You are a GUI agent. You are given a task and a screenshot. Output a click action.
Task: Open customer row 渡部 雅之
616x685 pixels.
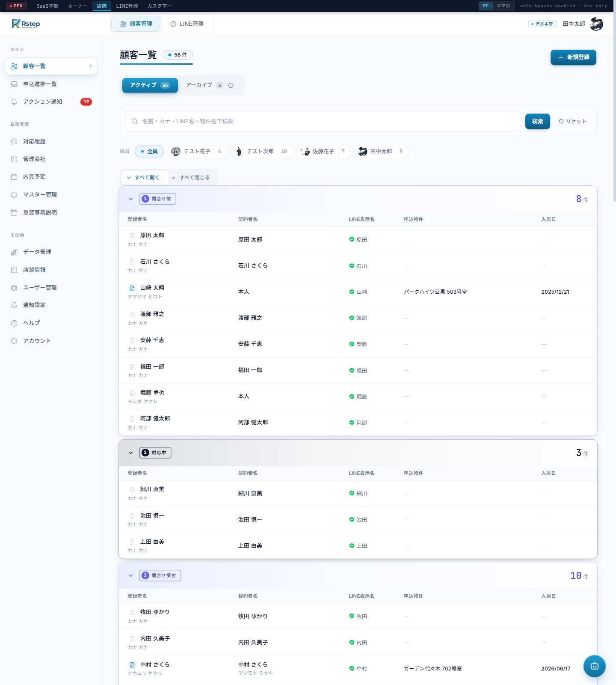(x=358, y=318)
